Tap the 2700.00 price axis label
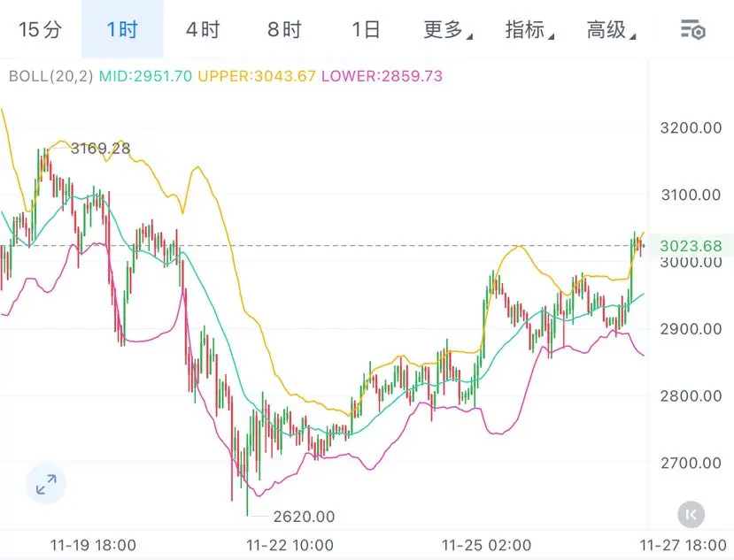This screenshot has height=560, width=734. pos(691,464)
